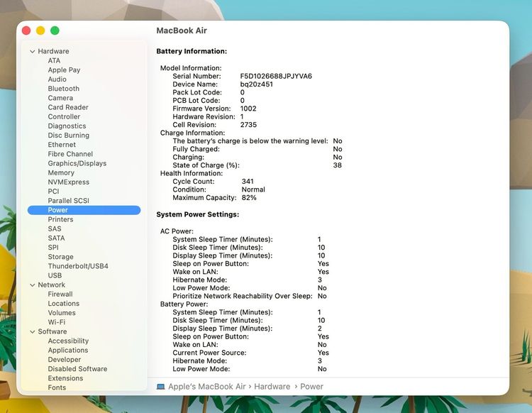Click the Condition value Normal

pos(253,189)
